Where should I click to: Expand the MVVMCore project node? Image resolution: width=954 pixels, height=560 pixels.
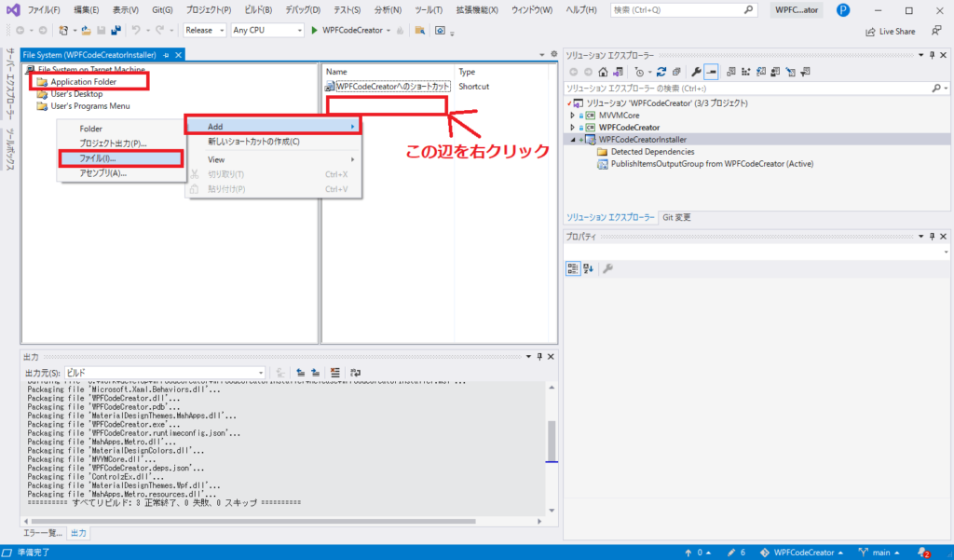pos(573,115)
